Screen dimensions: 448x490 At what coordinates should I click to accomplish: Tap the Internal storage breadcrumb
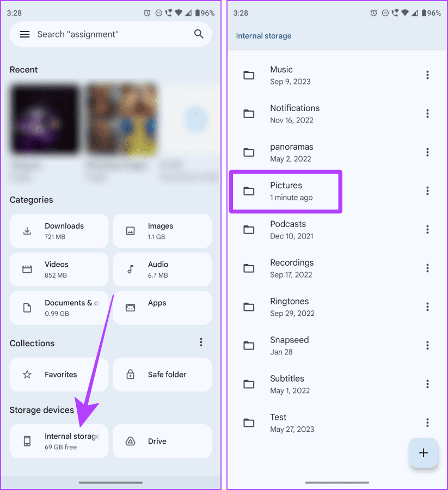[263, 36]
